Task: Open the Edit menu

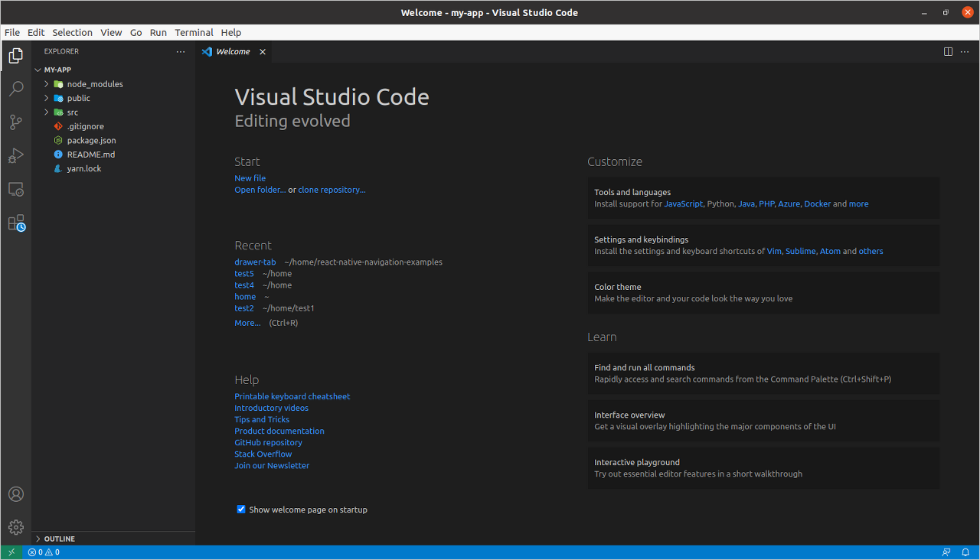Action: 36,33
